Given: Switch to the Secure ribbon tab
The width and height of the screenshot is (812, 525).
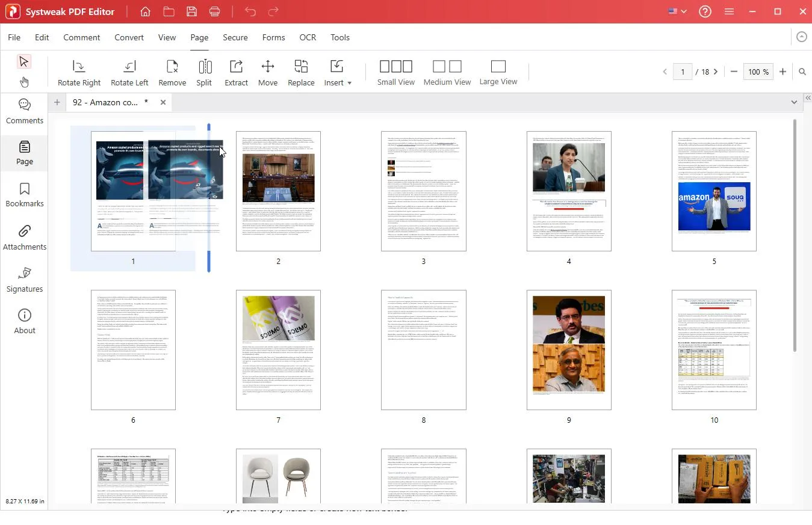Looking at the screenshot, I should (x=235, y=37).
